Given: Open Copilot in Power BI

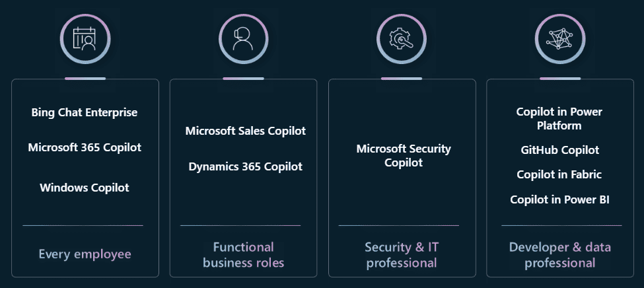Looking at the screenshot, I should (x=560, y=199).
